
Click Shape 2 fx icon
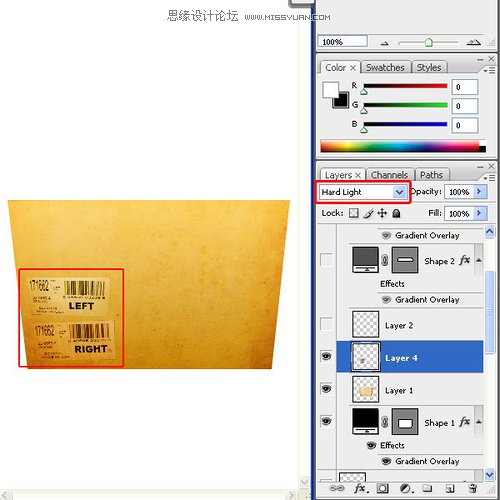[x=465, y=260]
